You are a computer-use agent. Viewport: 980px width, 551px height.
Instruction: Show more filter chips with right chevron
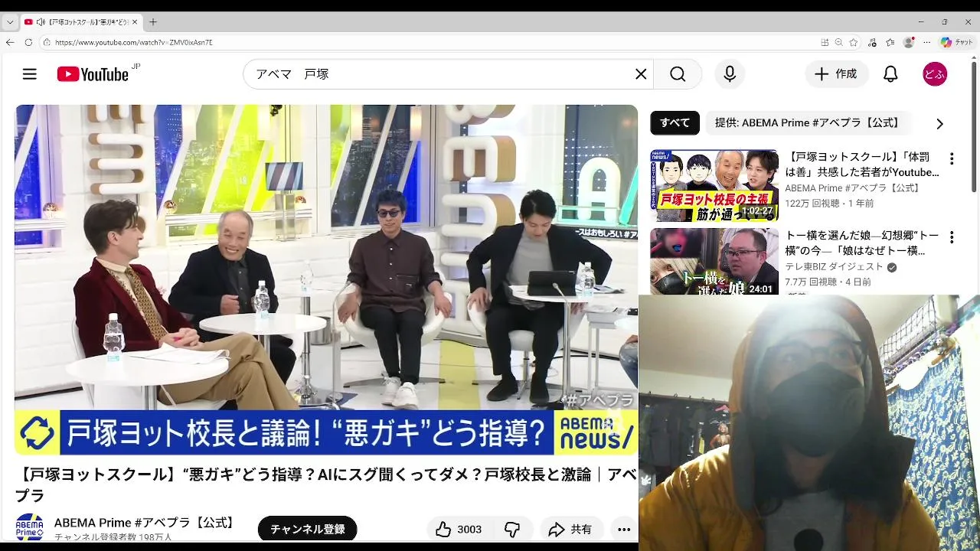[x=939, y=123]
